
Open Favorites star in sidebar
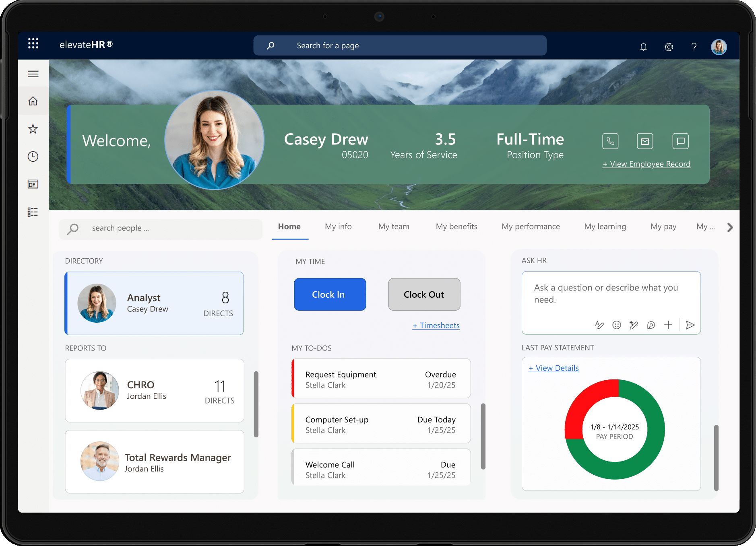[33, 129]
